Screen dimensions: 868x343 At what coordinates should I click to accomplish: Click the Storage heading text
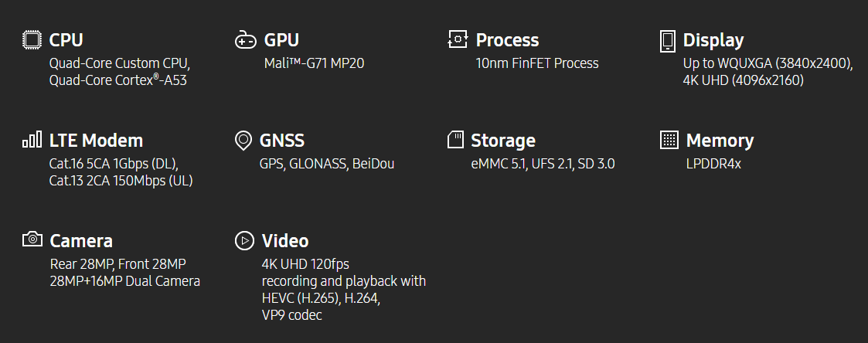(x=503, y=141)
